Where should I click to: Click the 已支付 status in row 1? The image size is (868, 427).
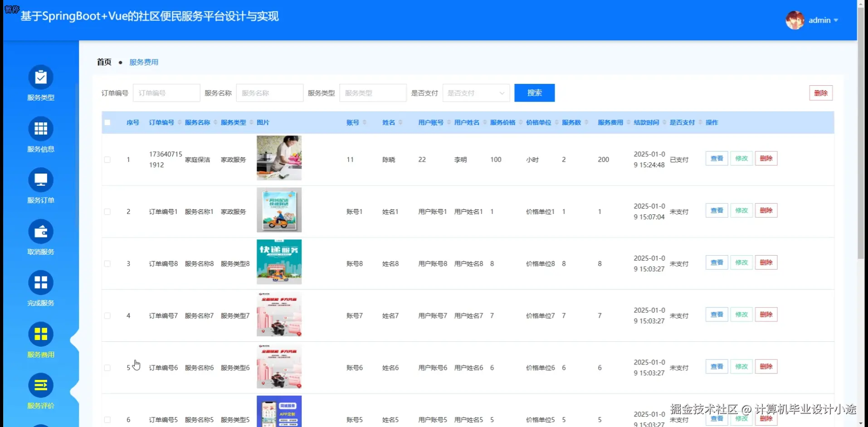[x=679, y=160]
